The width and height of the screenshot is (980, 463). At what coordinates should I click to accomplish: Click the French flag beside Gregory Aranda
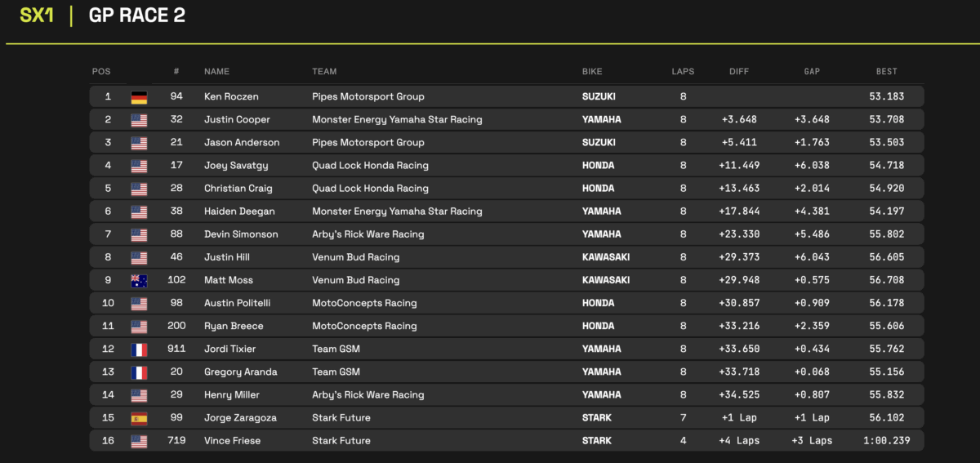(x=139, y=372)
